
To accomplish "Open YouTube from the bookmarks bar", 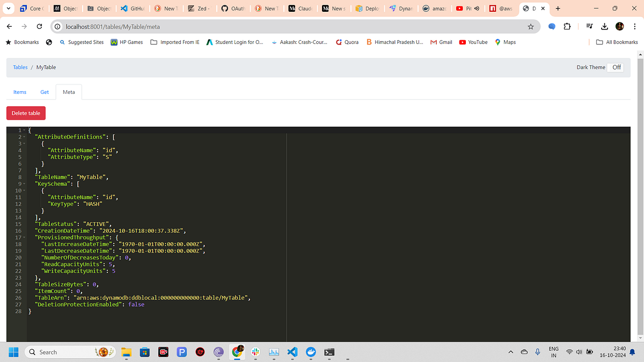I will click(x=473, y=42).
